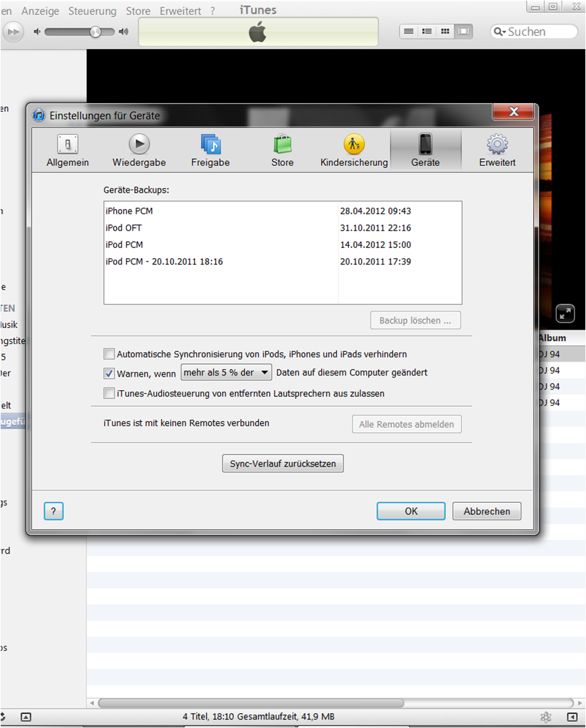The image size is (586, 728).
Task: Switch to the grid view
Action: [445, 31]
